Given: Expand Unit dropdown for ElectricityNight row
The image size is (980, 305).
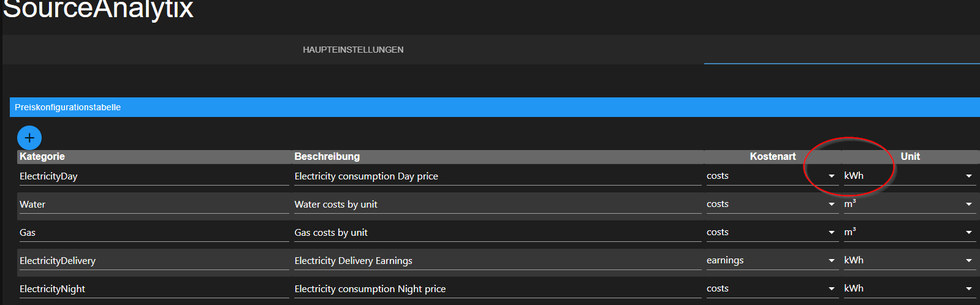Looking at the screenshot, I should coord(908,288).
